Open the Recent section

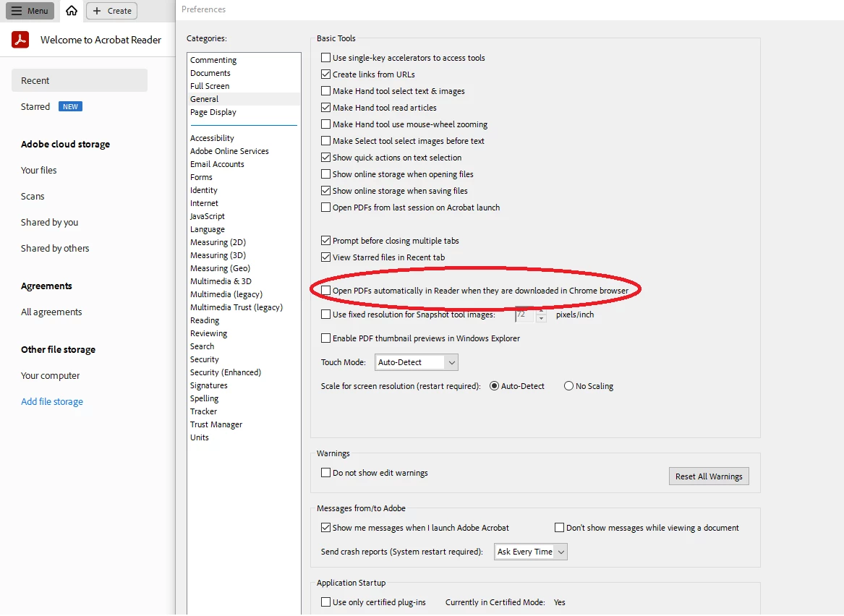pyautogui.click(x=79, y=80)
